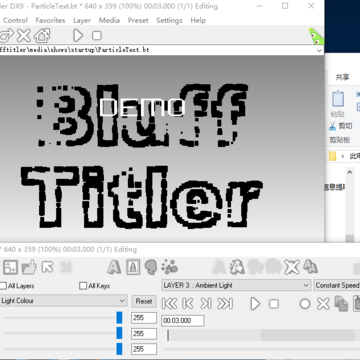Open the Layer menu
The width and height of the screenshot is (360, 360).
coord(82,20)
